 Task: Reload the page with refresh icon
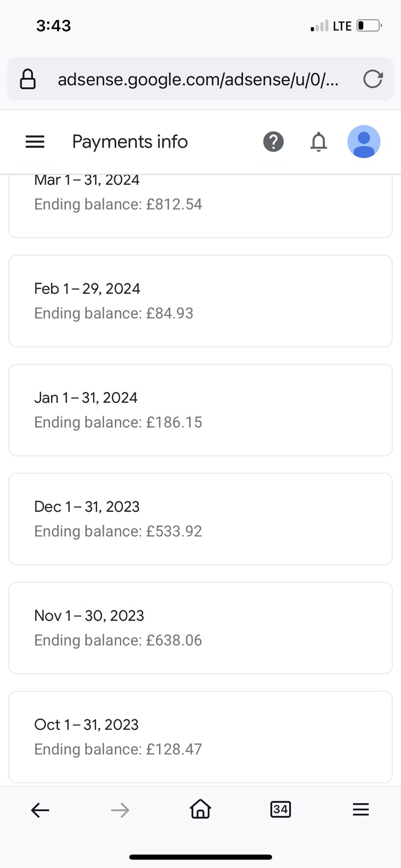click(x=373, y=79)
